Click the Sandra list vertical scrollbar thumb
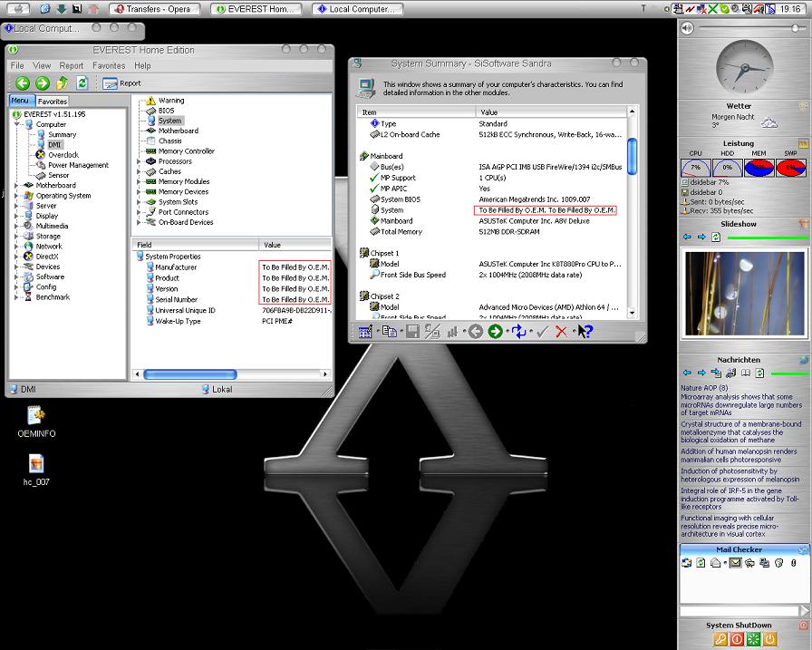 coord(632,154)
